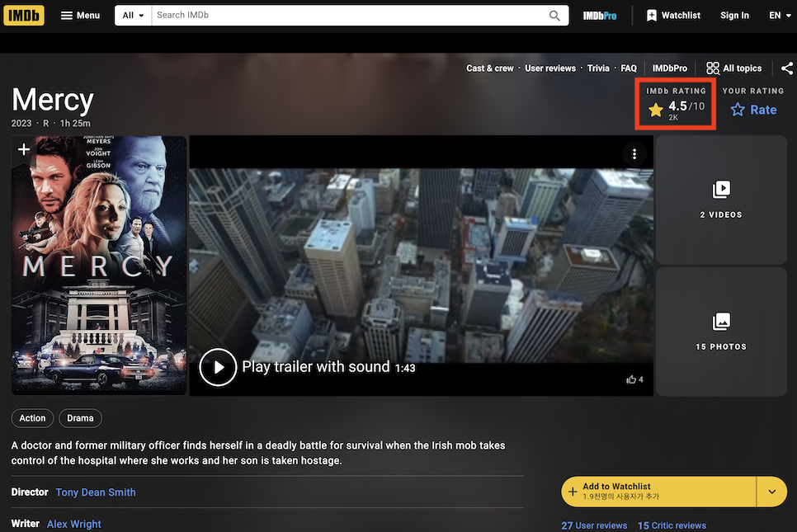Open IMDbPro link beside FAQ
The image size is (797, 532).
click(669, 68)
